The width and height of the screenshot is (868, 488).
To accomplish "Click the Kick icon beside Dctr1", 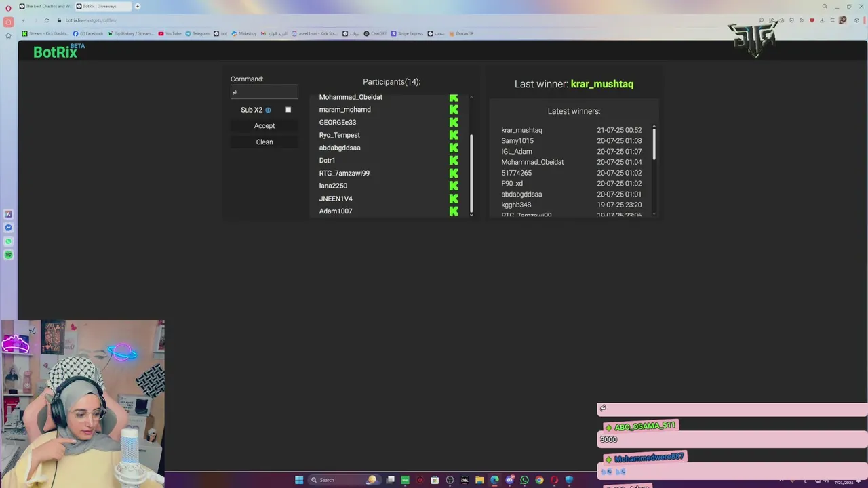I will (454, 160).
